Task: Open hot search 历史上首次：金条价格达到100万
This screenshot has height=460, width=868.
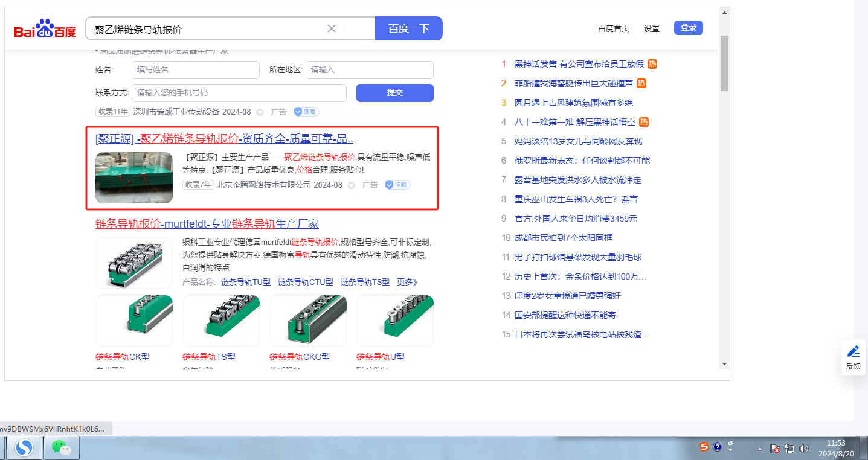Action: [580, 276]
